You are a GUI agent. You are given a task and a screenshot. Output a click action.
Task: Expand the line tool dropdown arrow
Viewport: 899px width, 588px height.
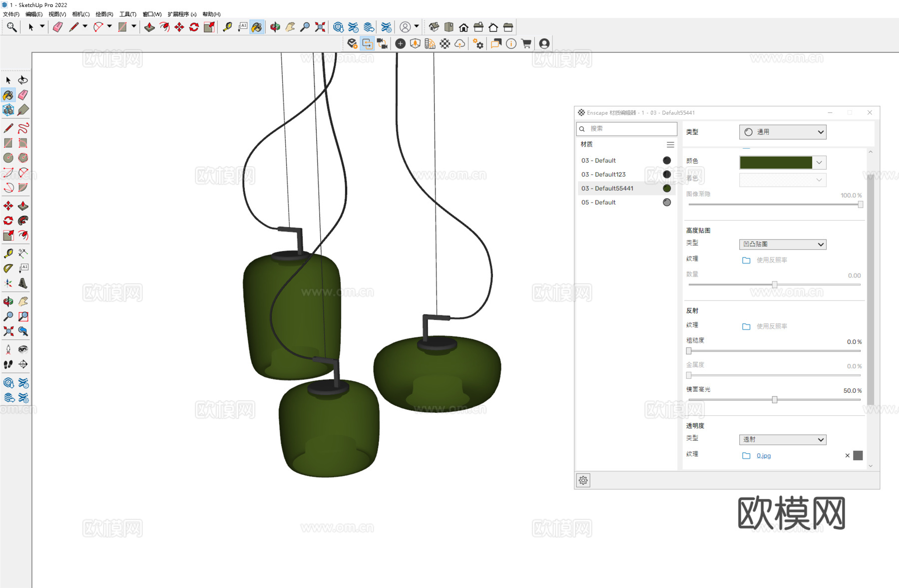(x=85, y=26)
